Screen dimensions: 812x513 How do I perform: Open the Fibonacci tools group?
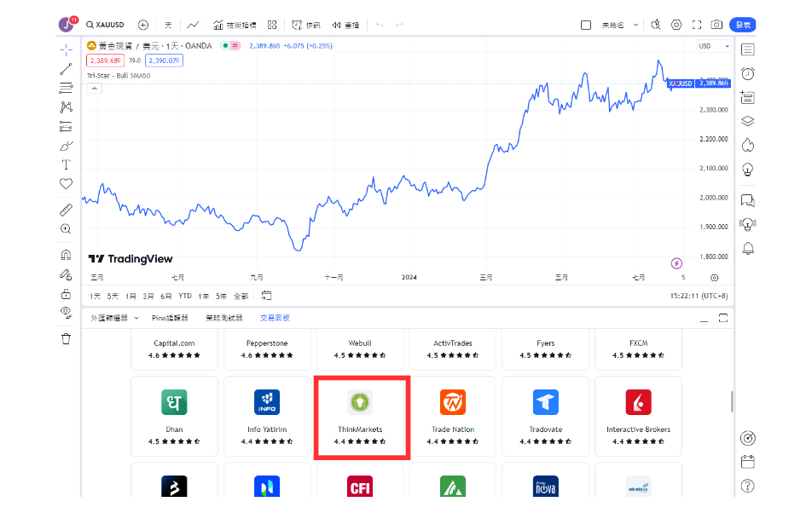point(66,88)
